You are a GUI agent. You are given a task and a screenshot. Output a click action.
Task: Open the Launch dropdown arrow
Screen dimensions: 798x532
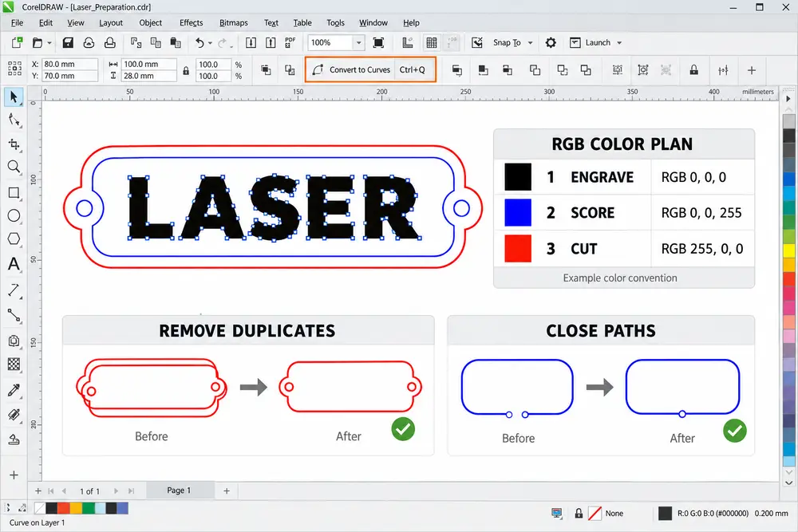[619, 43]
